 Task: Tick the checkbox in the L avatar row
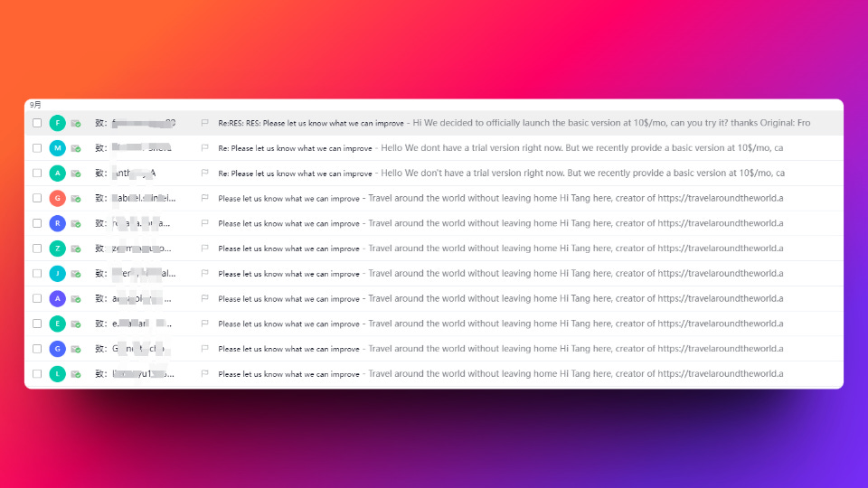click(x=37, y=373)
